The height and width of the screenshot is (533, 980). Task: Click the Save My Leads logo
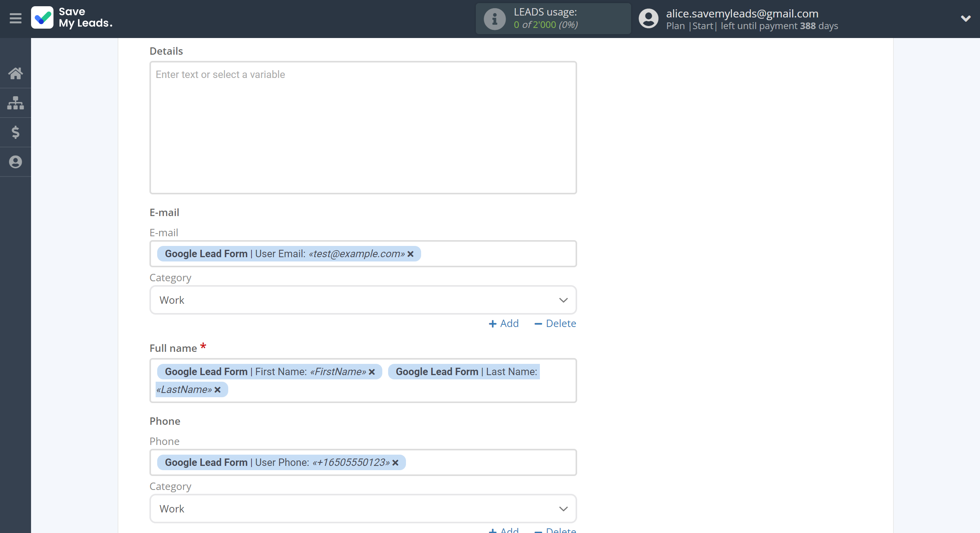click(72, 18)
